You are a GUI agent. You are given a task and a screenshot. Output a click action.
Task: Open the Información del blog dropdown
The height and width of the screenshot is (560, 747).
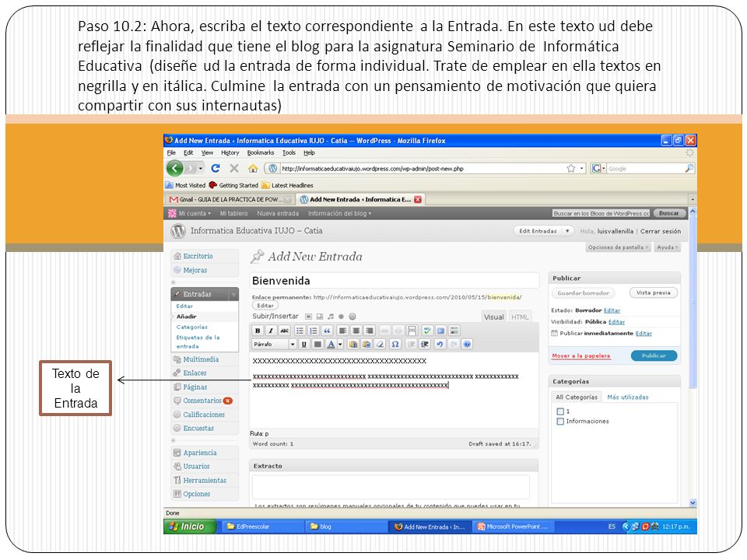coord(340,213)
